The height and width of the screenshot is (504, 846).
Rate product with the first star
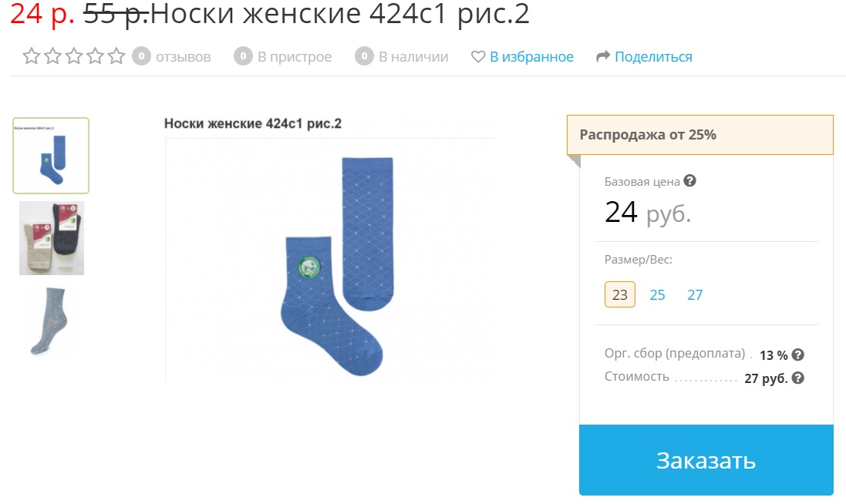[x=32, y=56]
